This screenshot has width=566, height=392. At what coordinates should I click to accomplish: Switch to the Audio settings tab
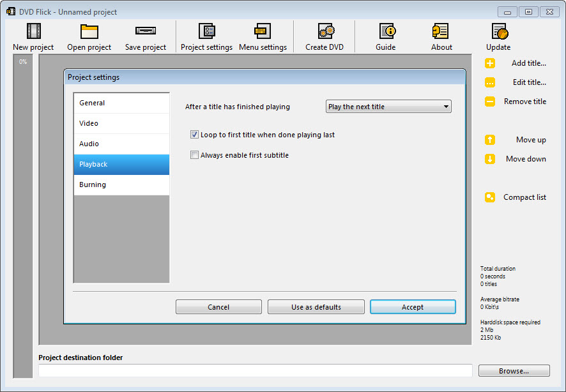(x=121, y=144)
